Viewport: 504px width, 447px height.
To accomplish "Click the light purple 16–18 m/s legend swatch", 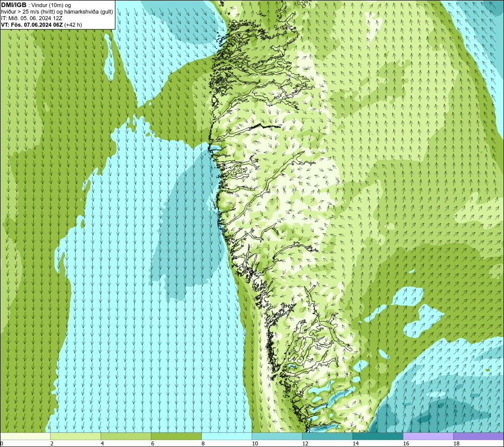I will click(428, 436).
